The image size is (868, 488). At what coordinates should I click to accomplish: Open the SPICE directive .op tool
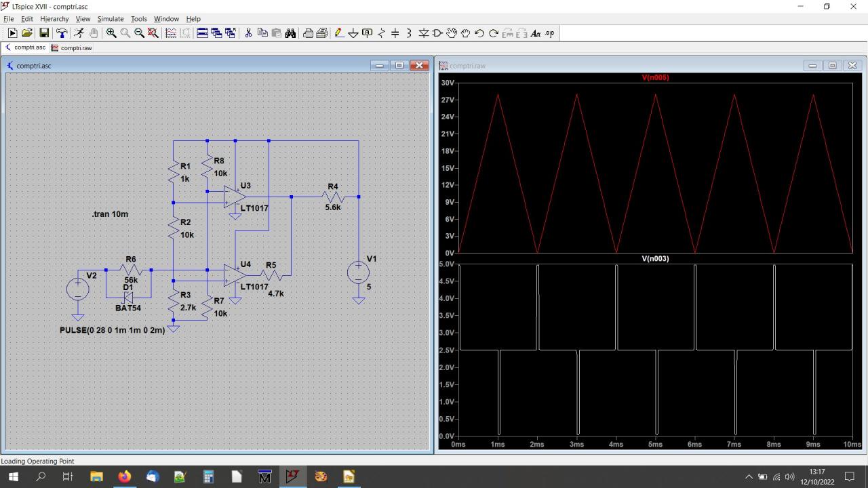pyautogui.click(x=549, y=33)
